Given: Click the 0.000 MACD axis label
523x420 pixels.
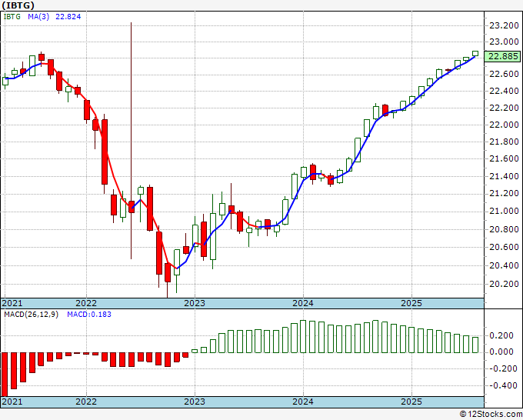Looking at the screenshot, I should coord(501,352).
